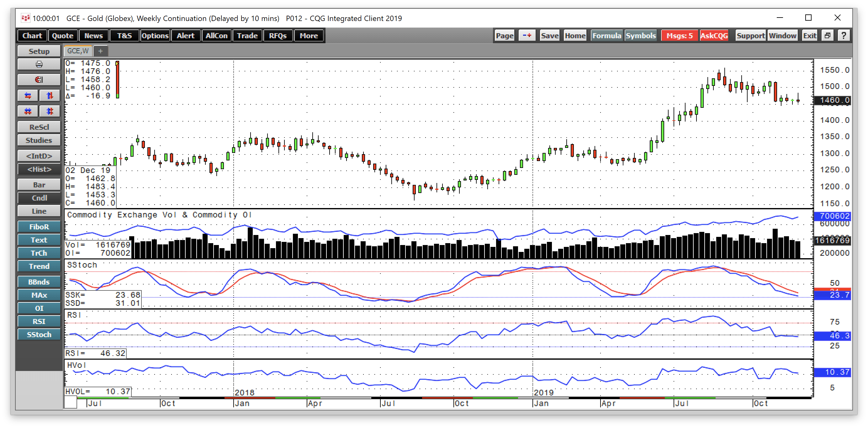Click the Msgs: 5 button
Viewport: 868px width, 428px height.
pyautogui.click(x=680, y=36)
